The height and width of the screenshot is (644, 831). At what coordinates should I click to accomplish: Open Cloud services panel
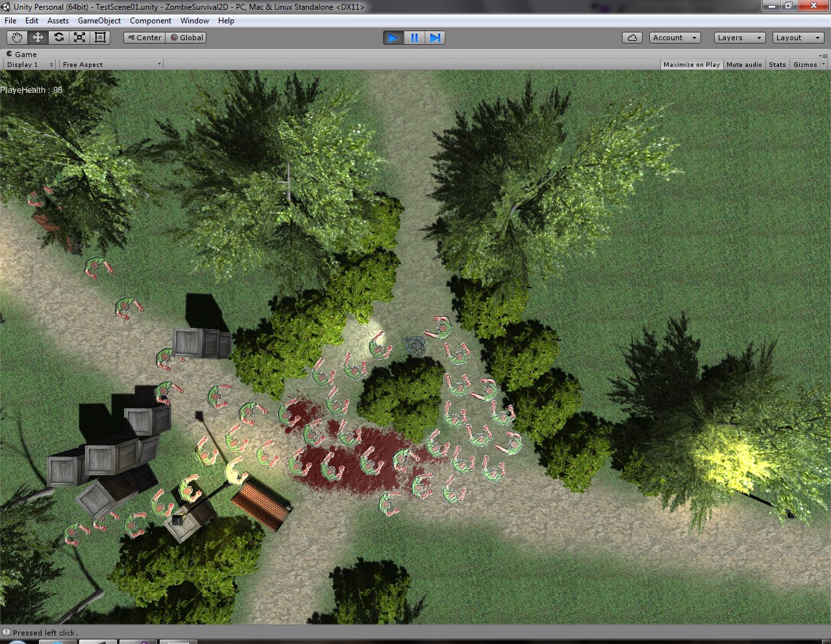click(x=632, y=38)
